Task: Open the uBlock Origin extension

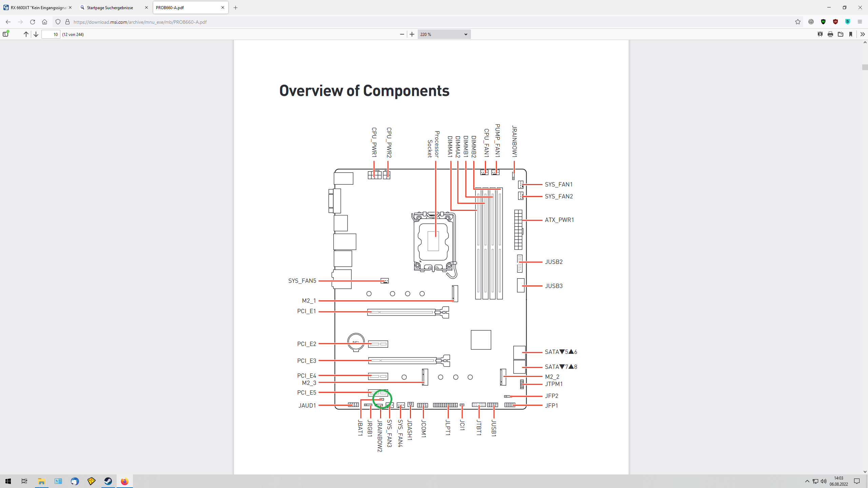Action: (835, 22)
